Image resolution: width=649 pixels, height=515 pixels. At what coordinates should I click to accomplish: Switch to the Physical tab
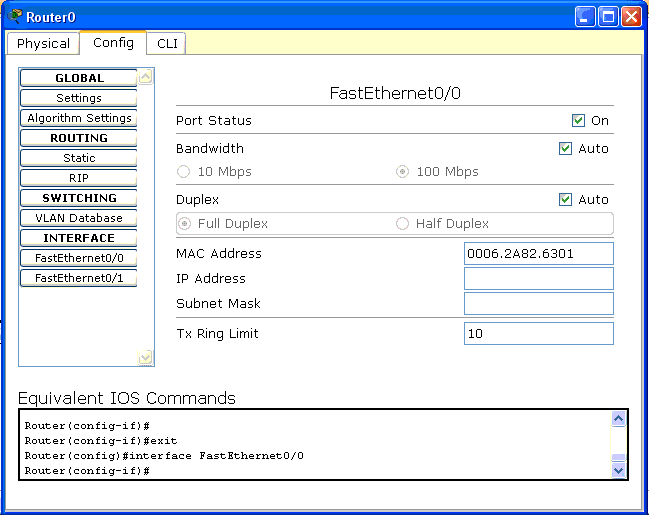tap(43, 43)
